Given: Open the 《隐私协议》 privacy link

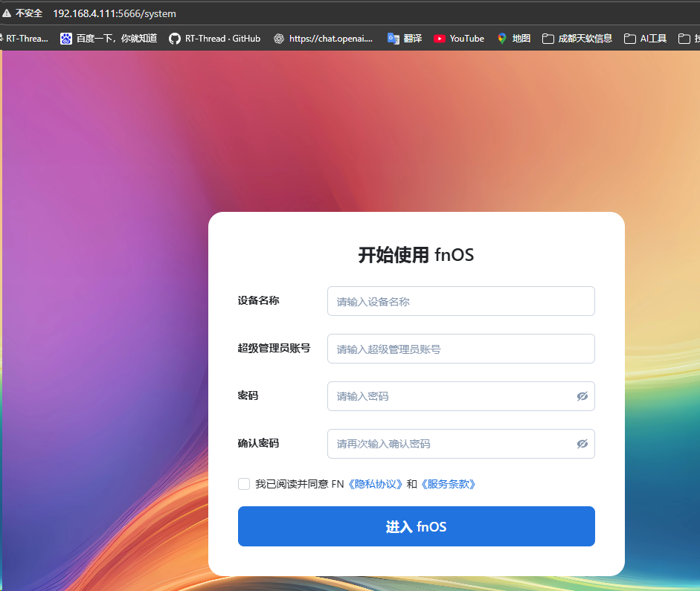Looking at the screenshot, I should (376, 484).
